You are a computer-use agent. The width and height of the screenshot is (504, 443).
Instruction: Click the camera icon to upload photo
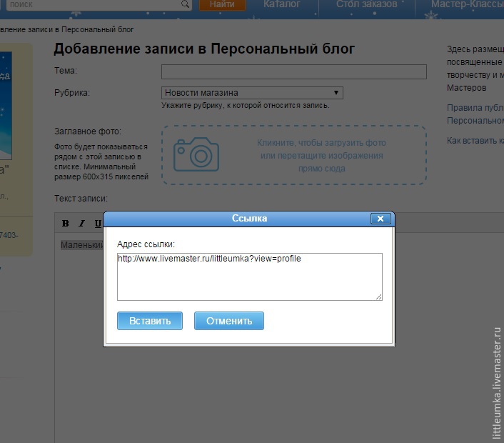point(196,155)
